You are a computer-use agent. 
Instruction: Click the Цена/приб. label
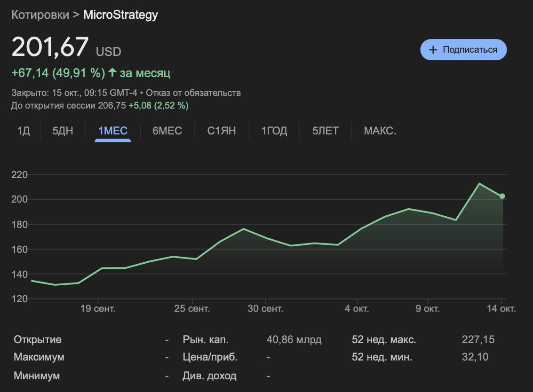pos(210,357)
